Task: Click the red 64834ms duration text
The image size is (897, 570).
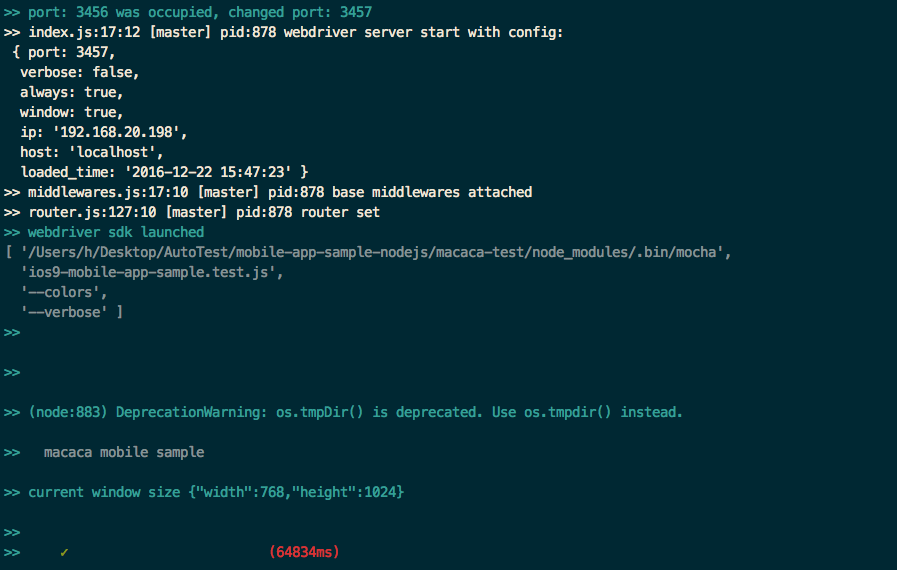Action: (x=304, y=552)
